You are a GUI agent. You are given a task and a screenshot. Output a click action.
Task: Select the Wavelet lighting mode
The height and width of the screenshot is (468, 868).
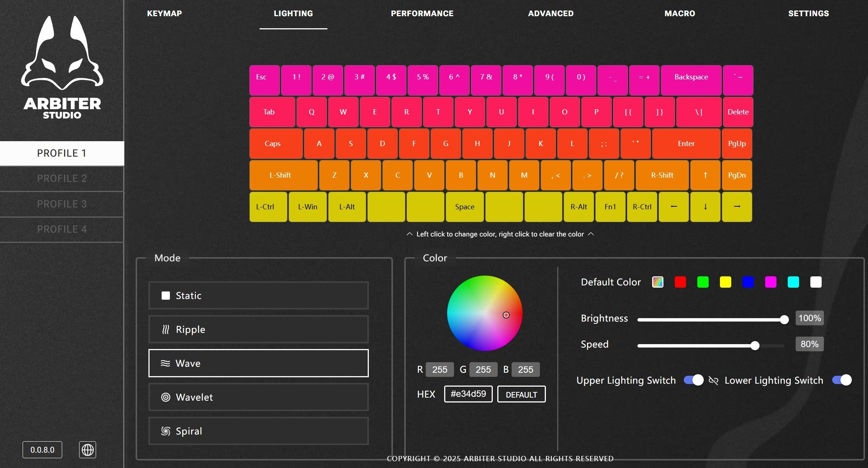click(x=258, y=397)
